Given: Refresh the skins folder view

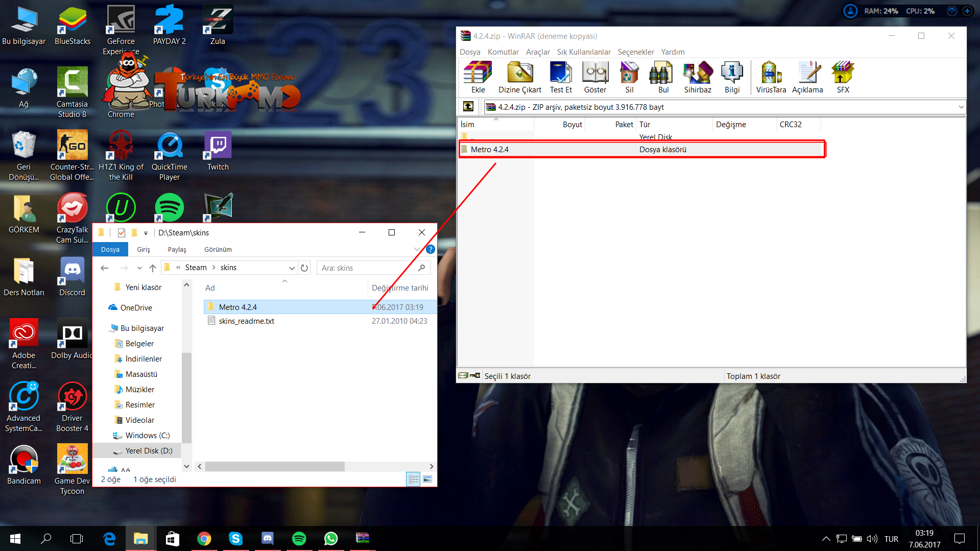Looking at the screenshot, I should pos(304,268).
